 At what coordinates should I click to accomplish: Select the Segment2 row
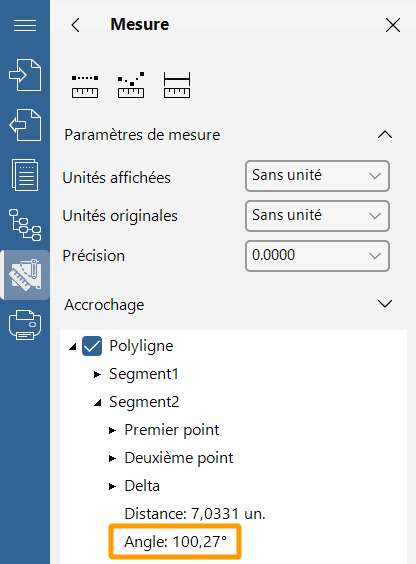pos(144,402)
